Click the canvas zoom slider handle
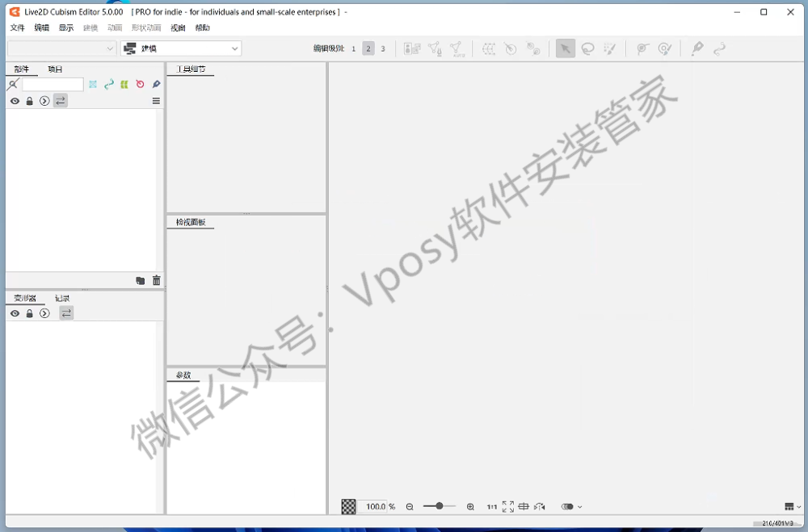 (x=439, y=506)
